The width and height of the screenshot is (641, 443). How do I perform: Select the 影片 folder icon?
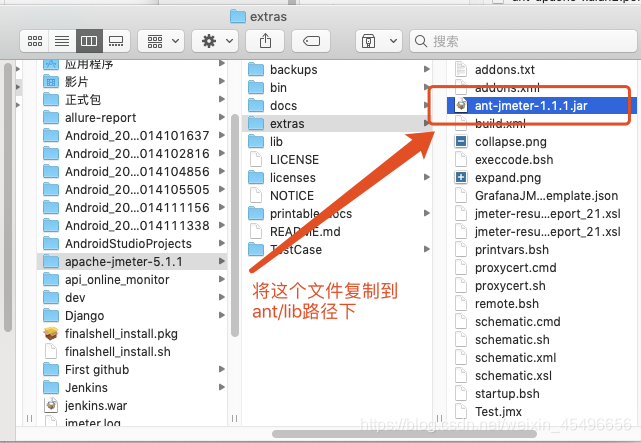coord(51,82)
